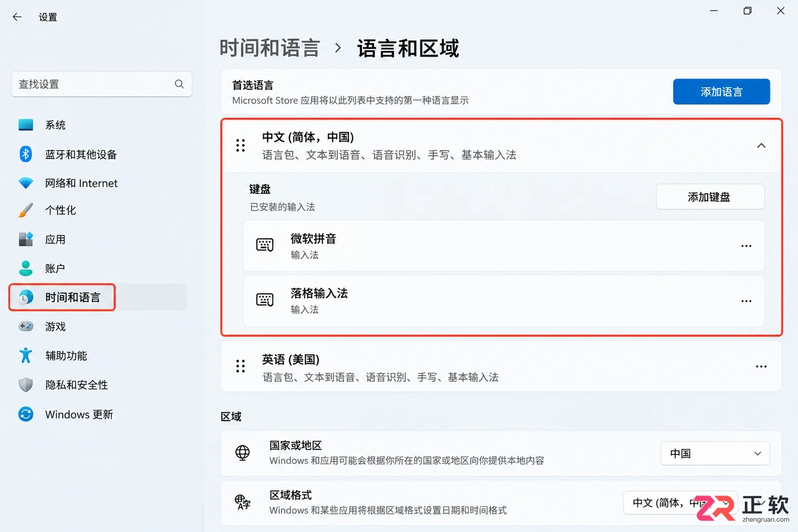Image resolution: width=798 pixels, height=532 pixels.
Task: Click the apps icon beside 应用
Action: pos(25,239)
